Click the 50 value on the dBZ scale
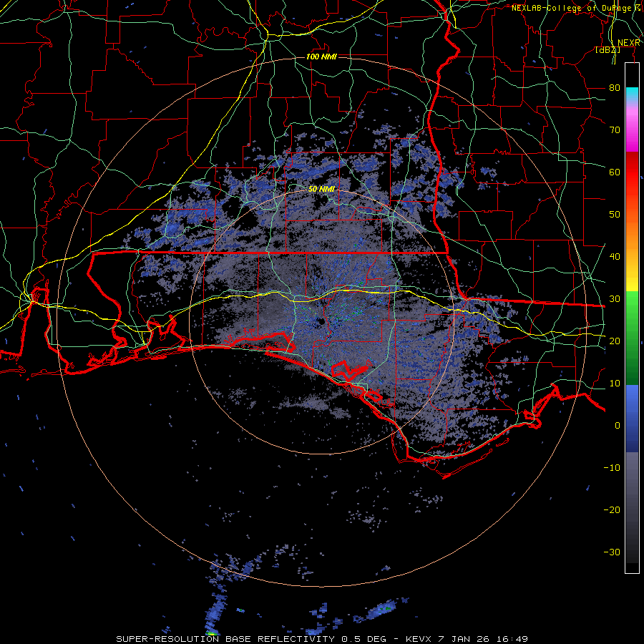Viewport: 644px width, 644px height. (615, 215)
